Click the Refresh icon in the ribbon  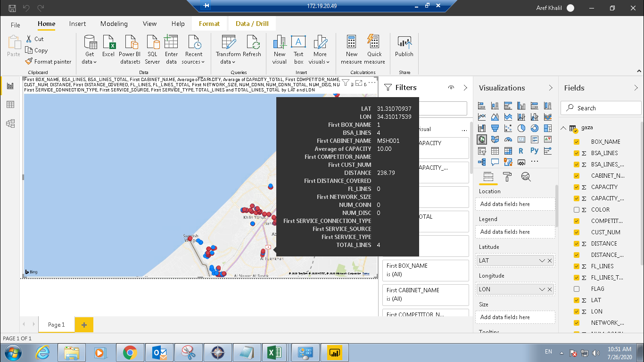click(x=252, y=47)
